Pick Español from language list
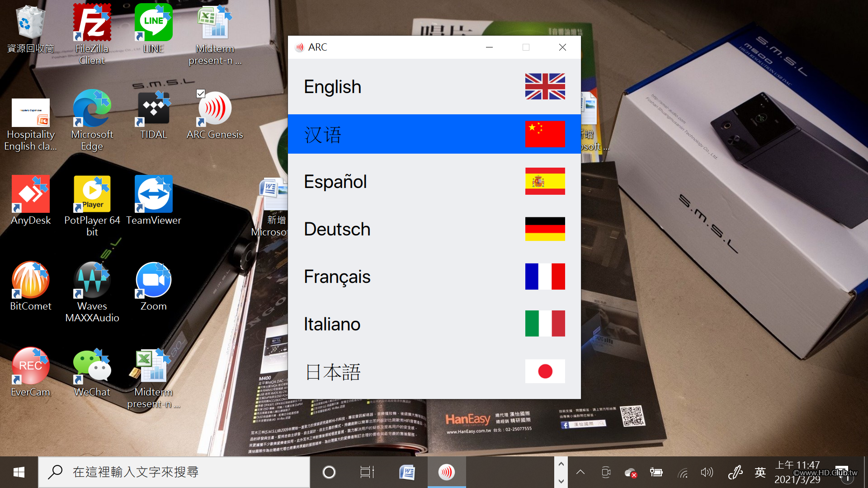This screenshot has width=868, height=488. tap(335, 182)
